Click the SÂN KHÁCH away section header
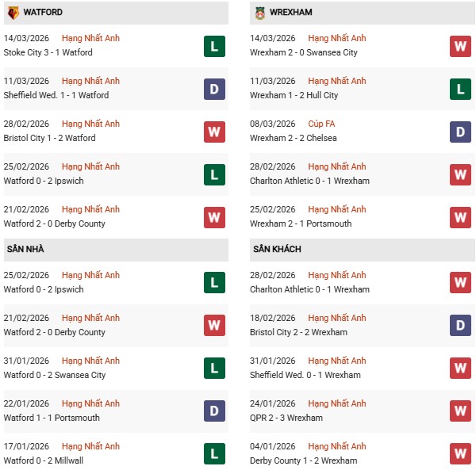 (x=278, y=249)
